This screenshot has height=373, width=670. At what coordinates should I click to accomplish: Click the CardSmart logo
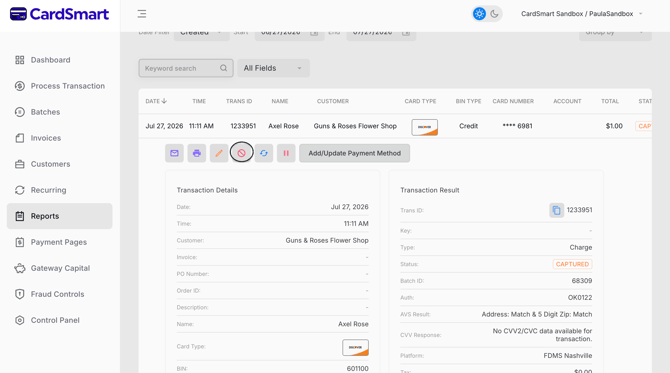pyautogui.click(x=59, y=14)
